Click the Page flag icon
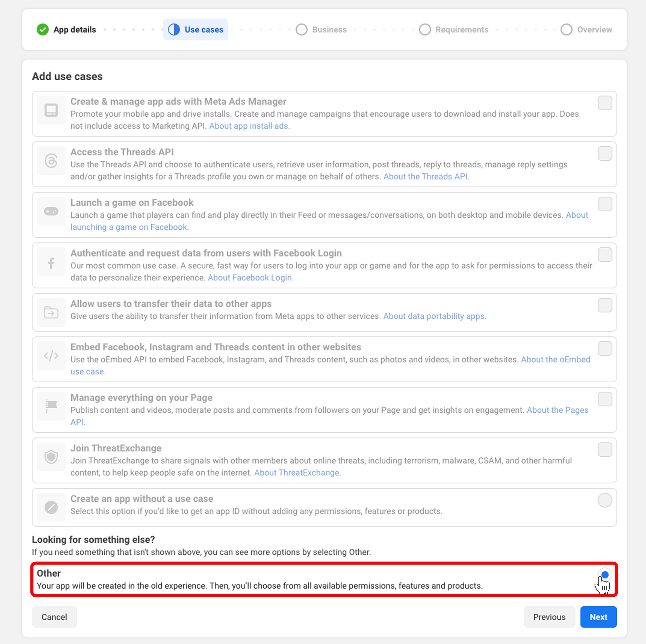Viewport: 646px width, 644px height. click(51, 406)
